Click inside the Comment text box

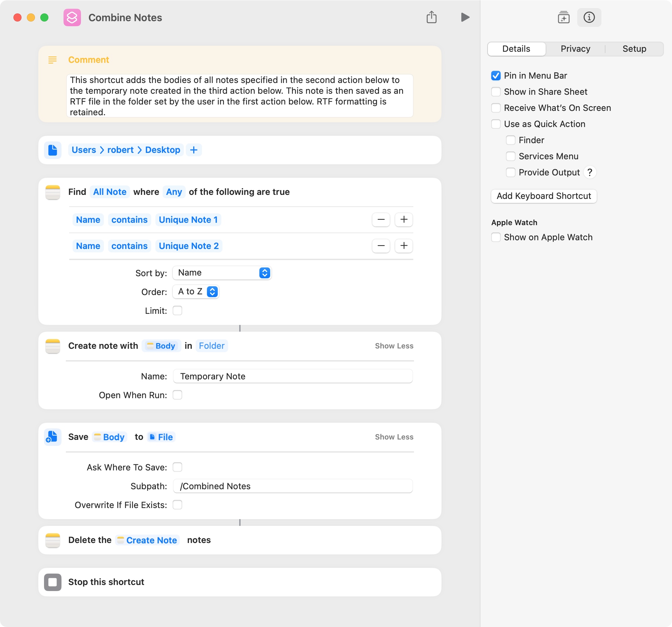(240, 96)
